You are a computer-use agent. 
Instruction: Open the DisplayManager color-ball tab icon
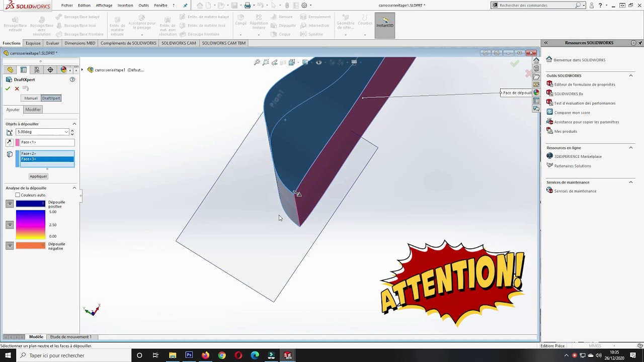click(63, 70)
